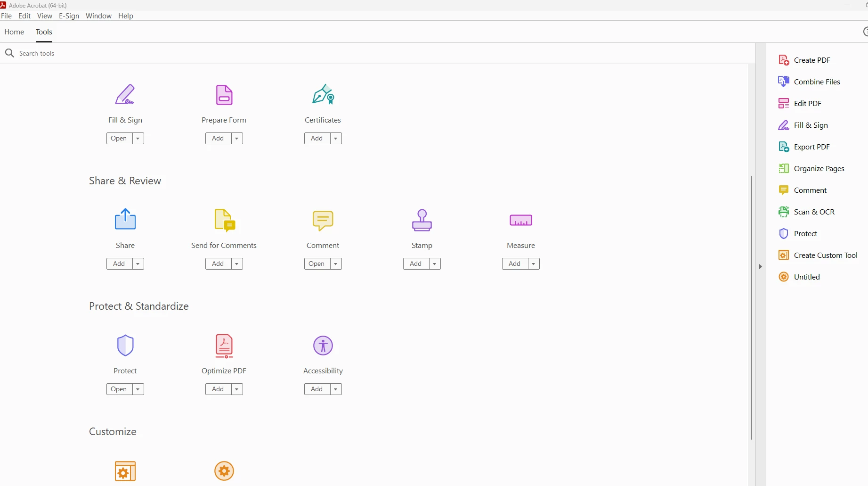Click the magnifier search icon
Image resolution: width=868 pixels, height=486 pixels.
pyautogui.click(x=9, y=53)
